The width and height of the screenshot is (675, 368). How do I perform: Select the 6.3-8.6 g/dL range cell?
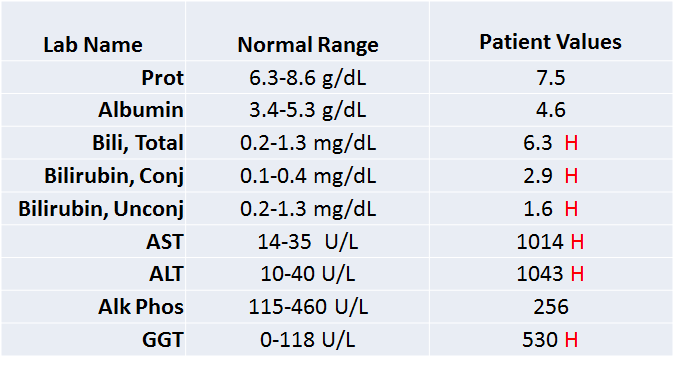click(x=308, y=78)
